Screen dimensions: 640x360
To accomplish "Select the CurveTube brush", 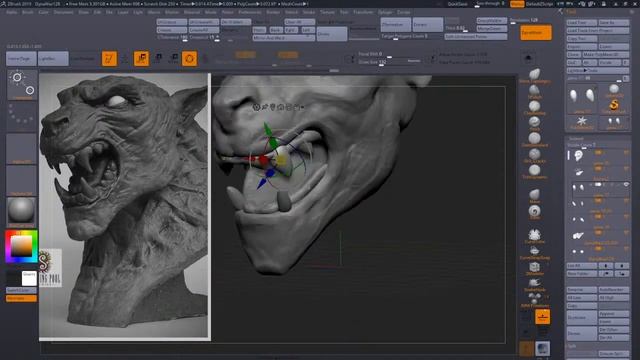I will [x=534, y=236].
